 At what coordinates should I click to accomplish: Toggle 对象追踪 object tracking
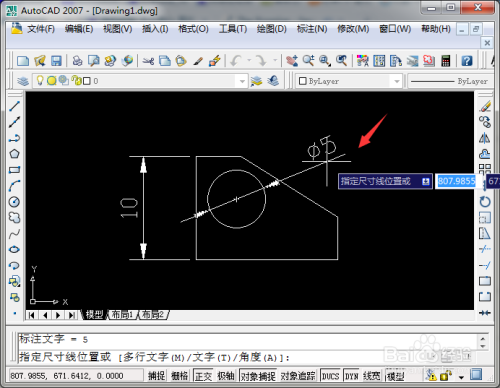[298, 376]
